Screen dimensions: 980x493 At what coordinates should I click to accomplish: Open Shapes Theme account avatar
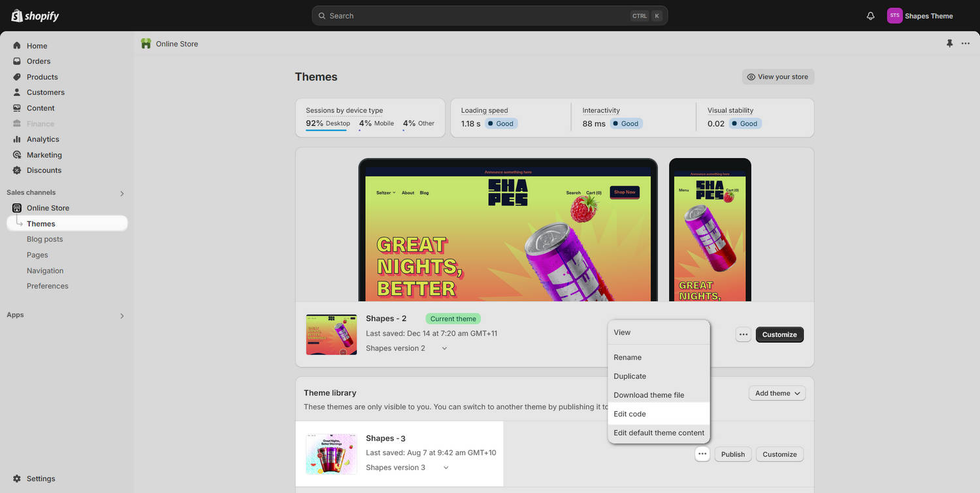pos(894,16)
